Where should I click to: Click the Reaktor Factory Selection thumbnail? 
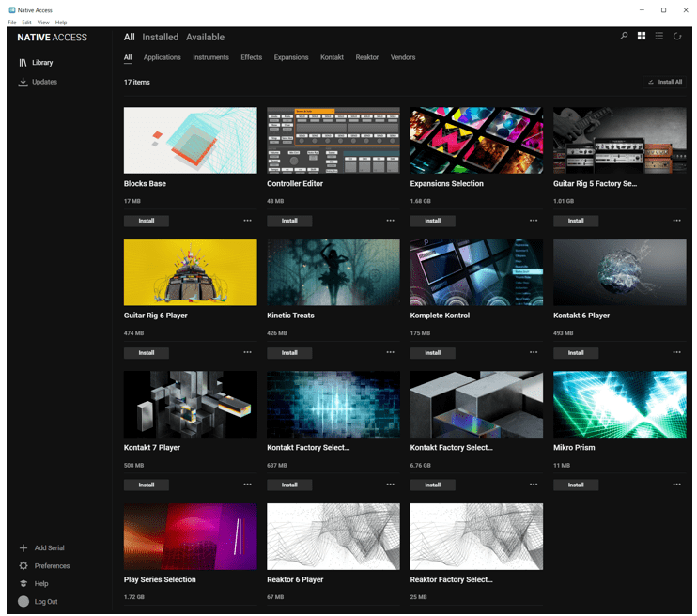[x=476, y=536]
